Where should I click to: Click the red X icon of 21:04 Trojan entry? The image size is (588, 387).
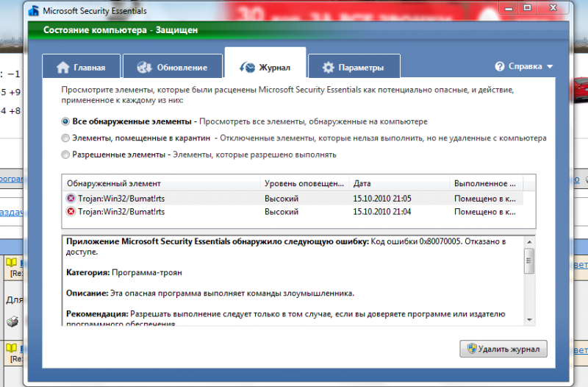pyautogui.click(x=71, y=212)
